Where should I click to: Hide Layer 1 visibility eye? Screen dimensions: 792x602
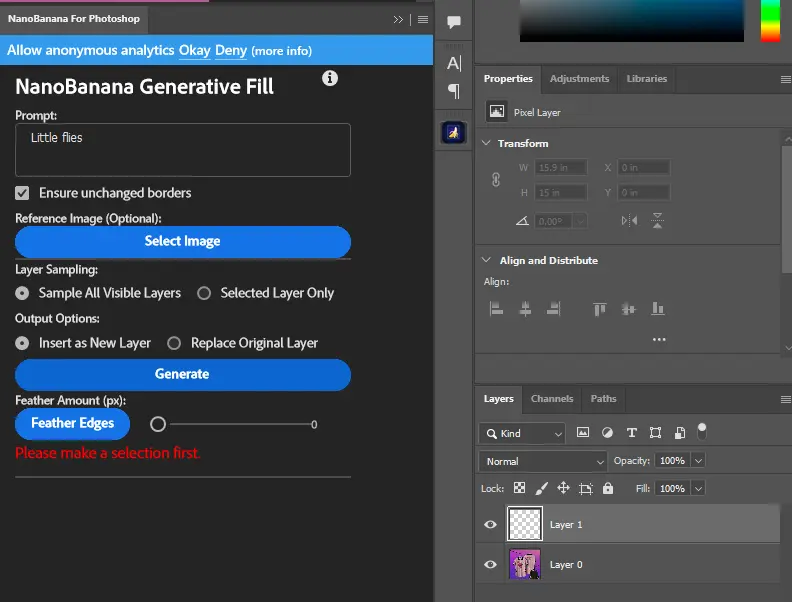tap(490, 524)
